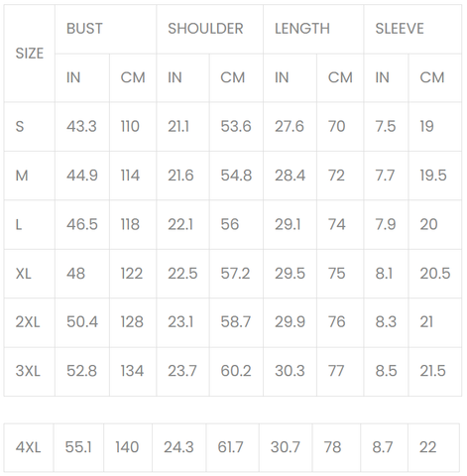Select sleeve value 19.5 in M row
467x476 pixels.
click(435, 176)
